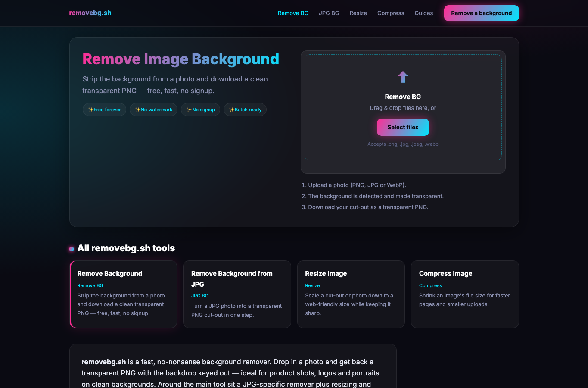This screenshot has width=588, height=388.
Task: Click the Remove a background button
Action: 481,13
